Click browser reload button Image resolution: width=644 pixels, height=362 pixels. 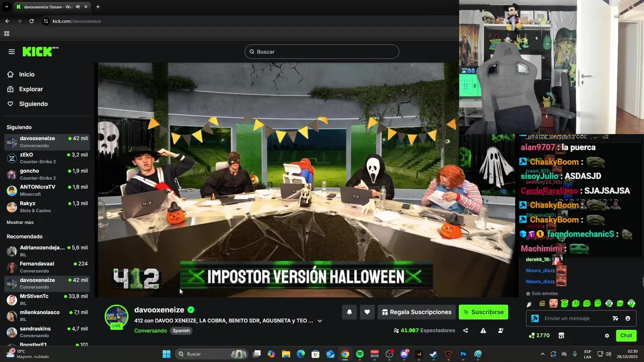31,21
